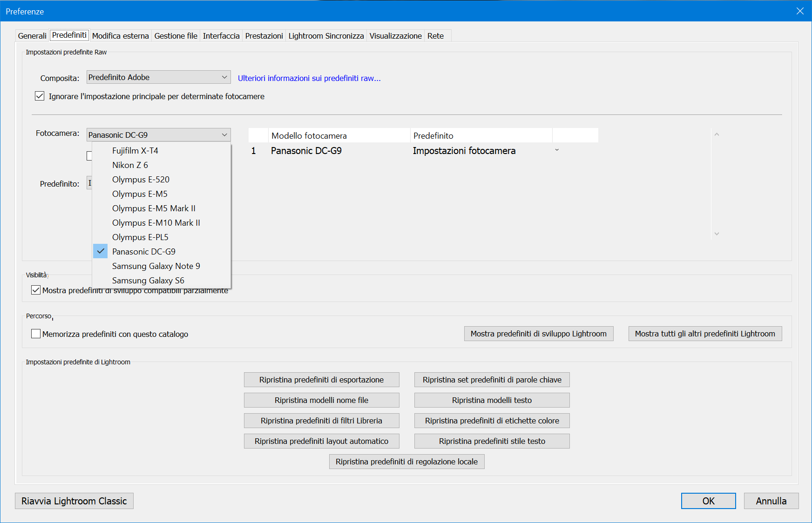Select Olympus E-520 in the dropdown
Screen dimensions: 812x523
pyautogui.click(x=162, y=180)
